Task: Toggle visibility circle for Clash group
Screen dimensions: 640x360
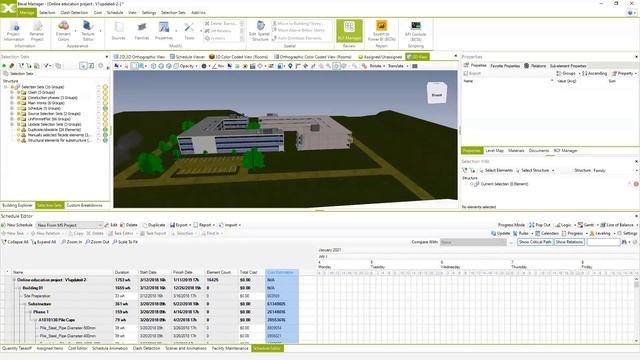Action: 105,92
